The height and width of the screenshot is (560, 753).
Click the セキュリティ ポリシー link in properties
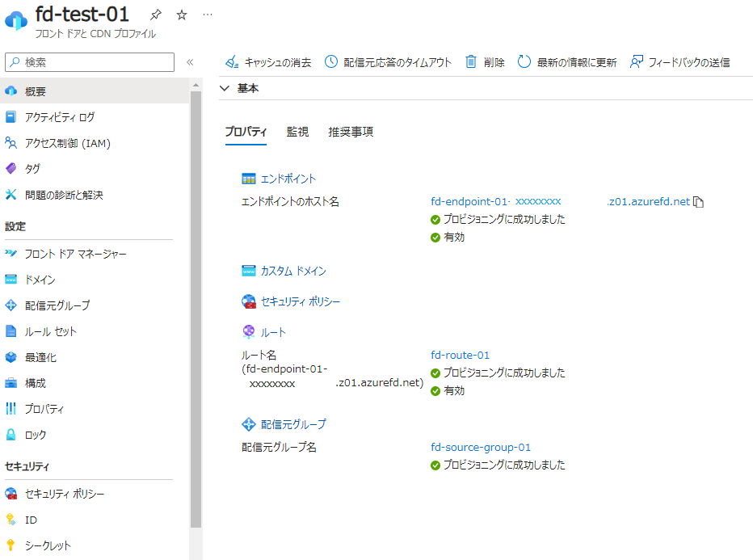pos(300,301)
